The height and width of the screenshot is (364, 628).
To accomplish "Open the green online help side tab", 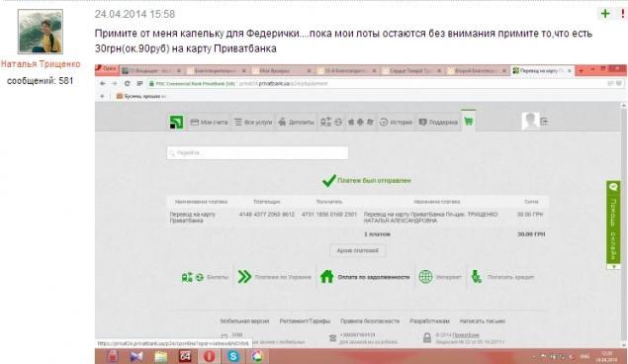I will [613, 225].
